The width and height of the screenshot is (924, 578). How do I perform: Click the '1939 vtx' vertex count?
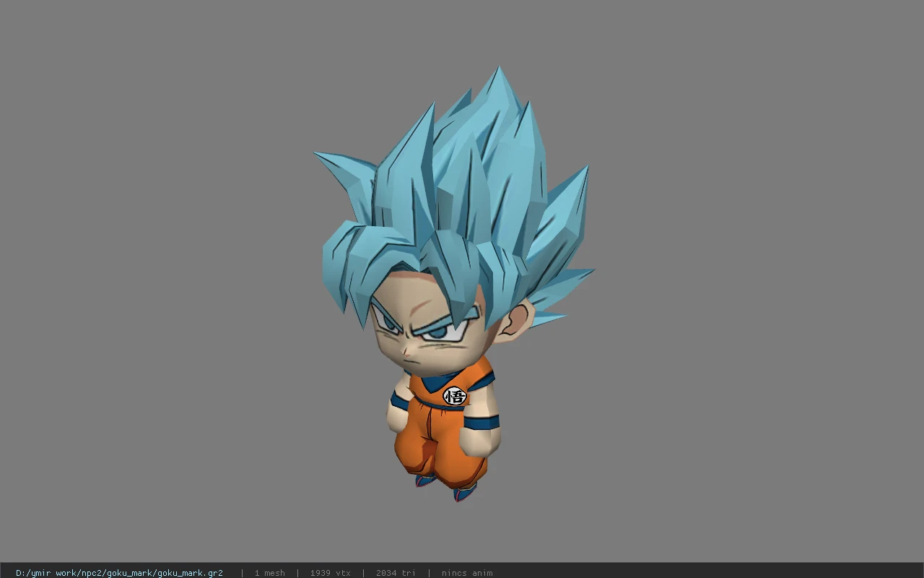(330, 573)
